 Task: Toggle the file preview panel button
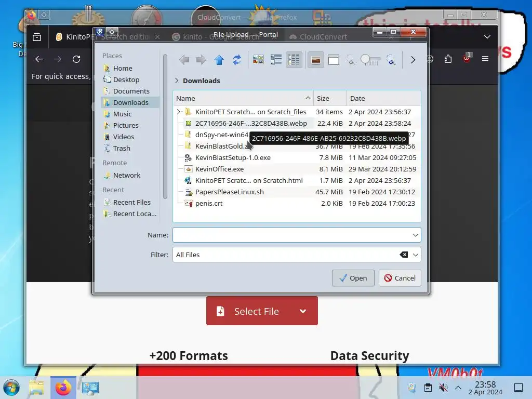(x=315, y=60)
